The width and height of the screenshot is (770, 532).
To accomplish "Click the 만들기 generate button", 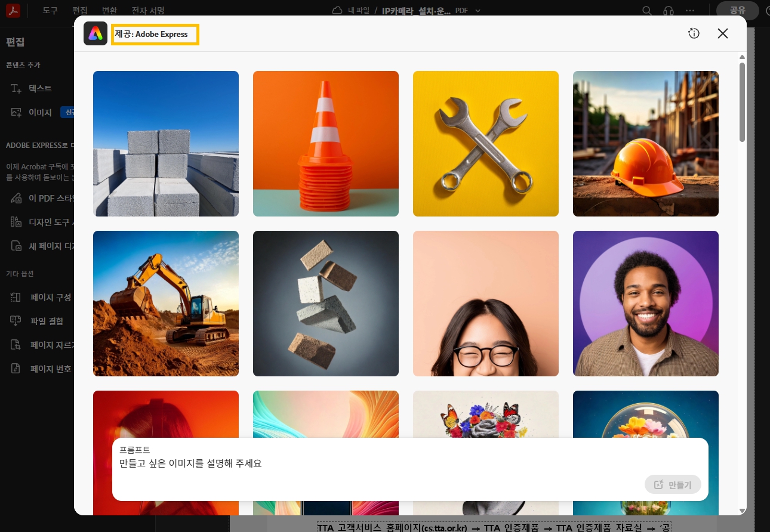I will (x=673, y=485).
